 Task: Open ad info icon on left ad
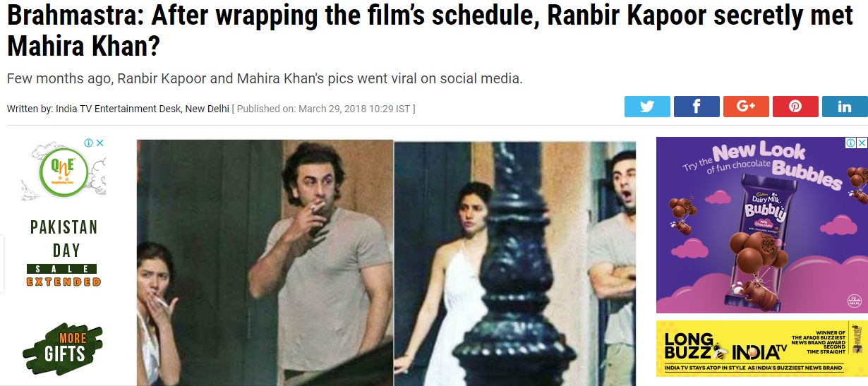90,143
